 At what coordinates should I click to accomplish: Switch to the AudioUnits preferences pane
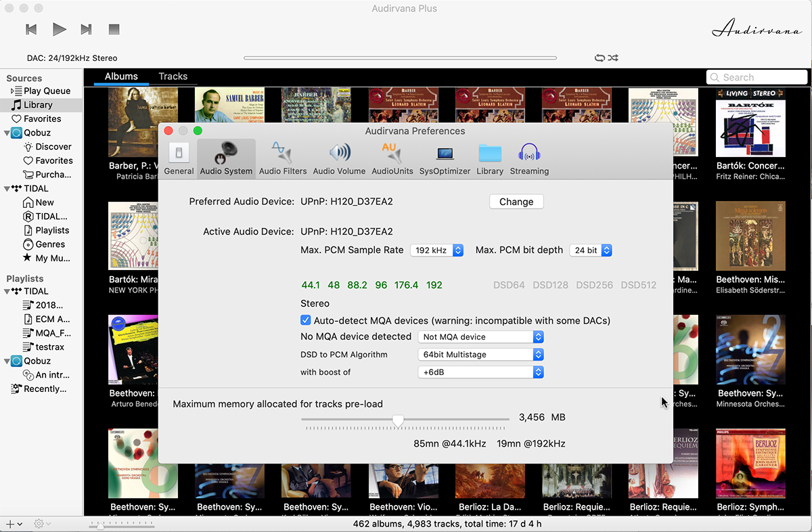(392, 158)
